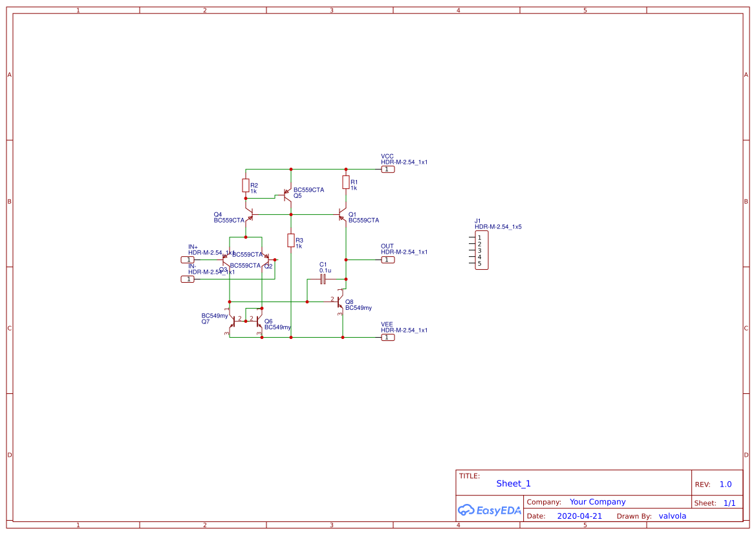Image resolution: width=756 pixels, height=535 pixels.
Task: Click the drawn by valvola text
Action: click(673, 516)
